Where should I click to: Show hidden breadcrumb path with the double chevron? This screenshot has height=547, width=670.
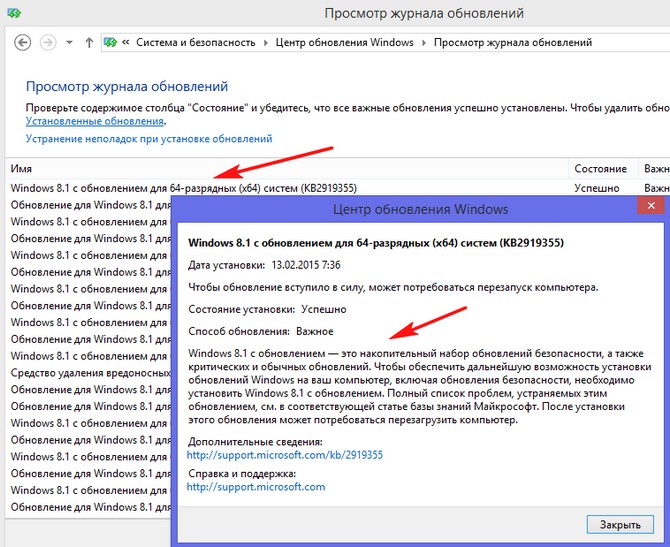[125, 43]
